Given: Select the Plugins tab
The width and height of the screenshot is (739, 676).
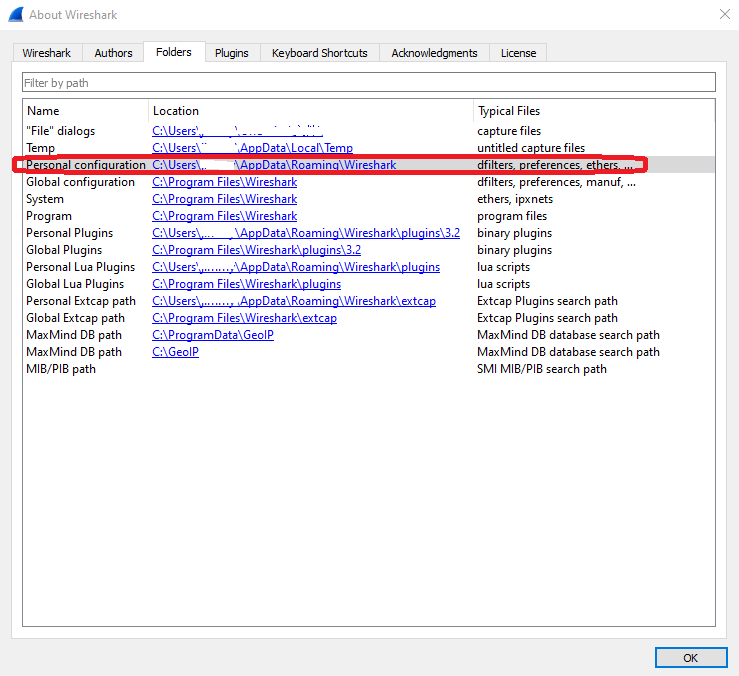Looking at the screenshot, I should (x=232, y=53).
